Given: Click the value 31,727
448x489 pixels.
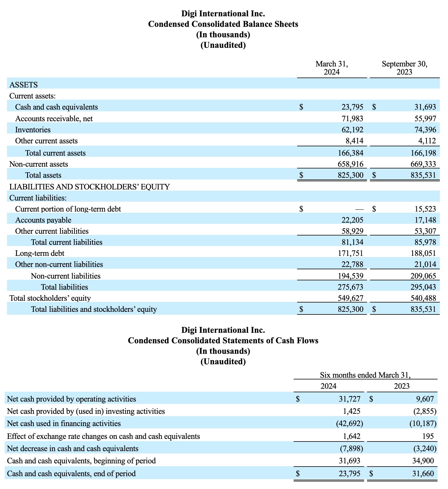Looking at the screenshot, I should click(x=350, y=399).
